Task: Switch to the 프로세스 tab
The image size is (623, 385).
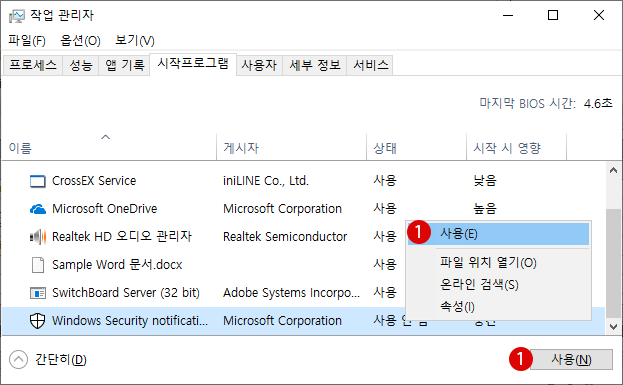Action: pyautogui.click(x=33, y=65)
